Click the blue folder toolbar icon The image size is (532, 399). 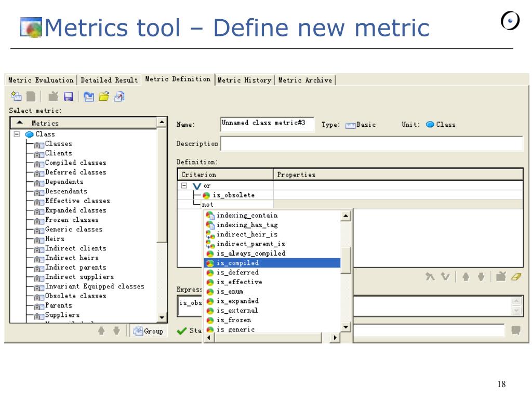click(x=89, y=97)
